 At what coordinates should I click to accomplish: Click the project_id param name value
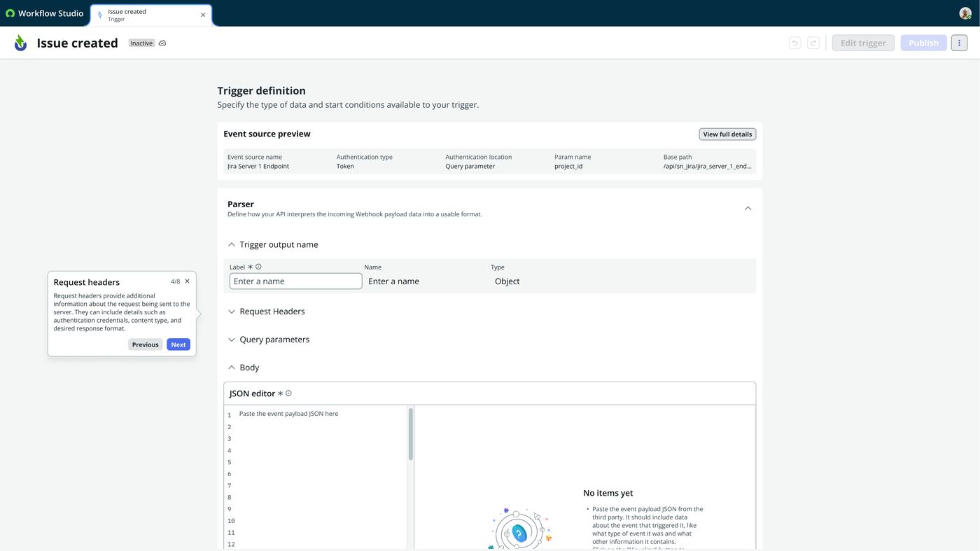(568, 167)
